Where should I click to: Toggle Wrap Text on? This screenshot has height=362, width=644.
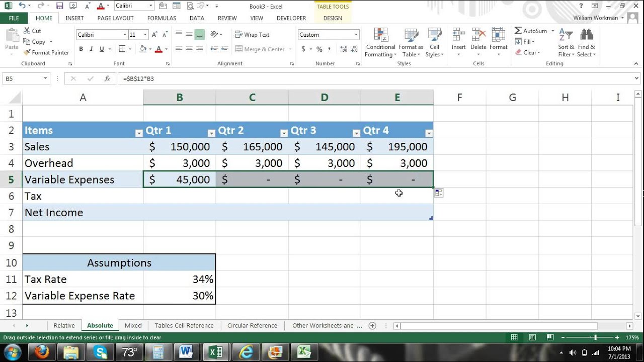[253, 35]
